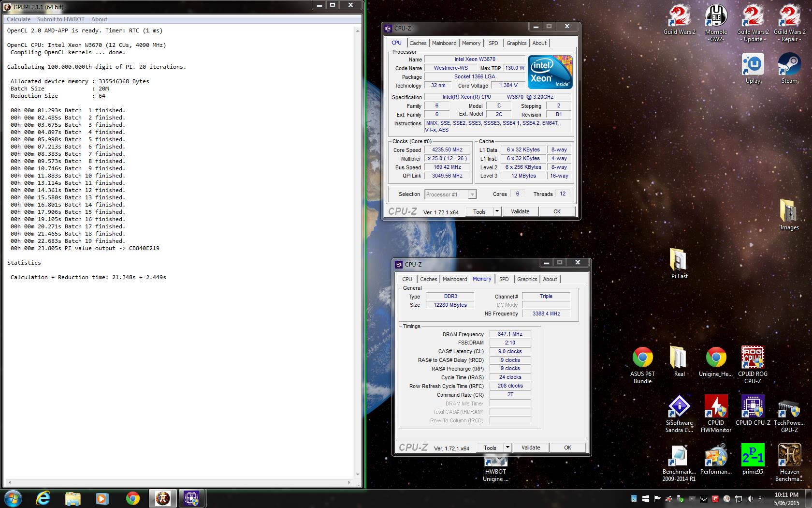
Task: Open Windows Media Player in taskbar
Action: pos(102,498)
